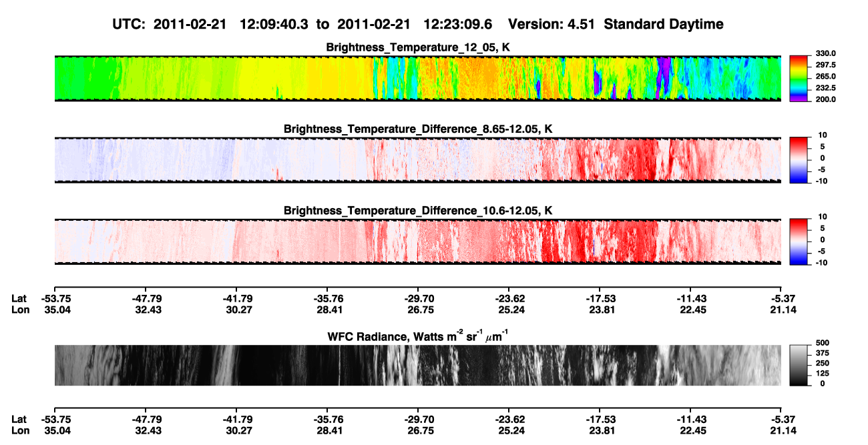This screenshot has width=868, height=445.
Task: Click latitude '-41.79' on the upper axis
Action: tap(236, 299)
